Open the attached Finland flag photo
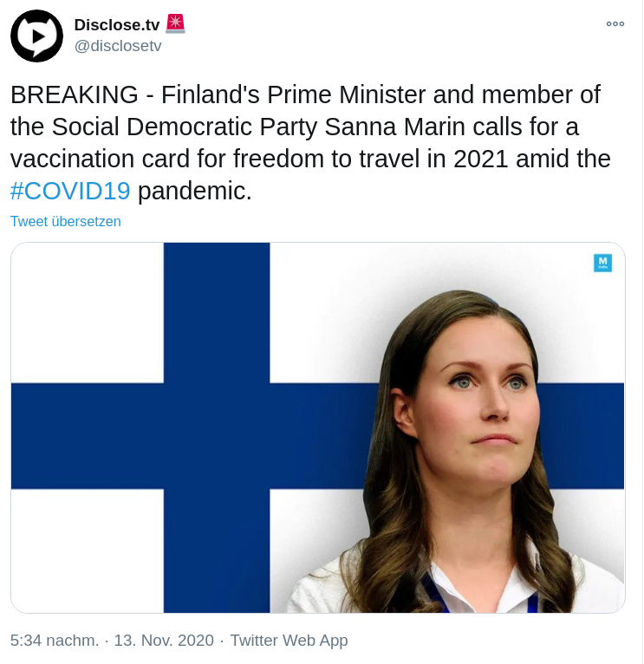 tap(318, 427)
